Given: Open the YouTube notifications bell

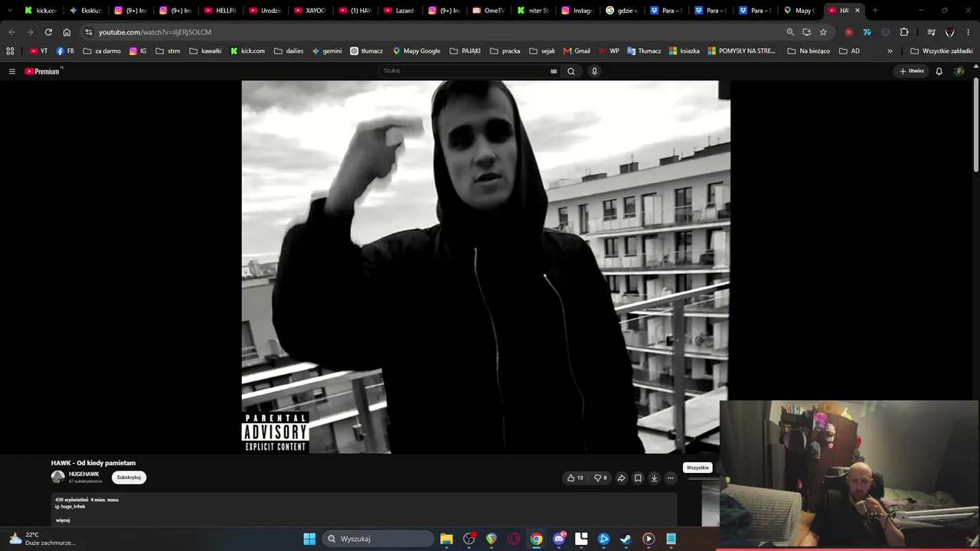Looking at the screenshot, I should [939, 71].
